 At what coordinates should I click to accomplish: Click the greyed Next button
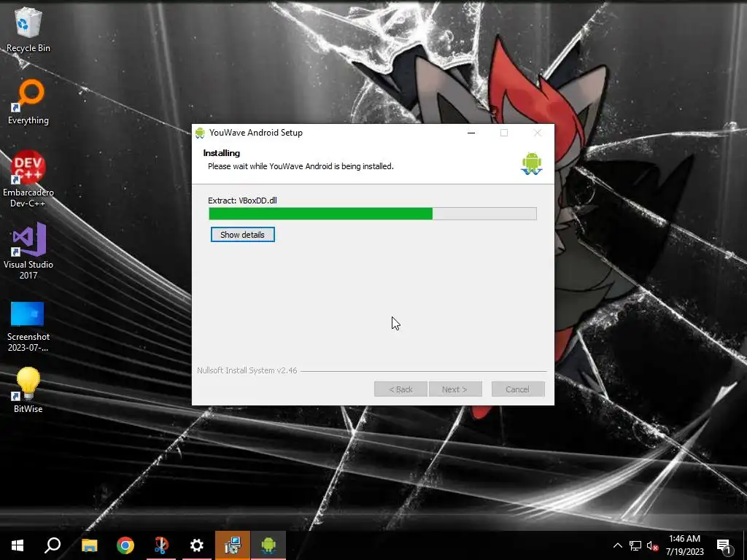455,389
